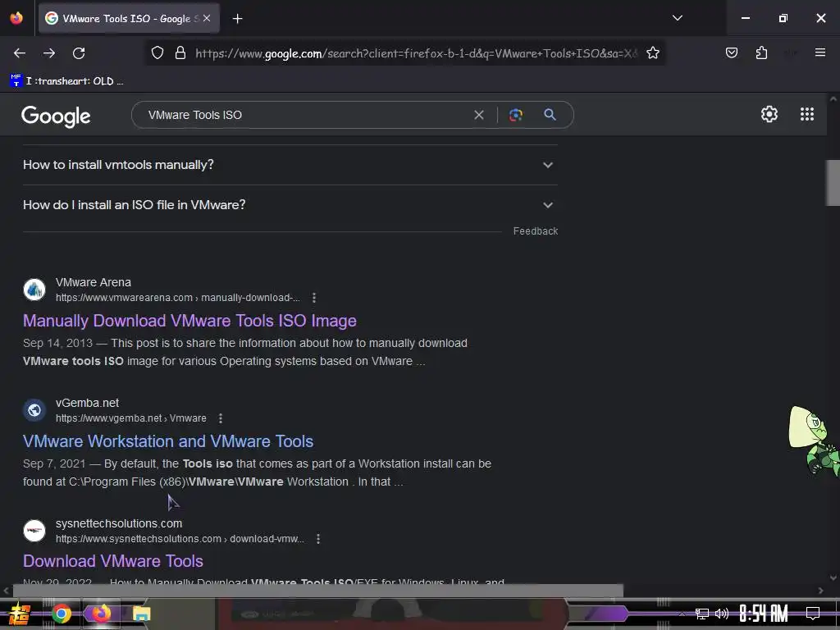
Task: Clear the Google search box text
Action: point(479,115)
